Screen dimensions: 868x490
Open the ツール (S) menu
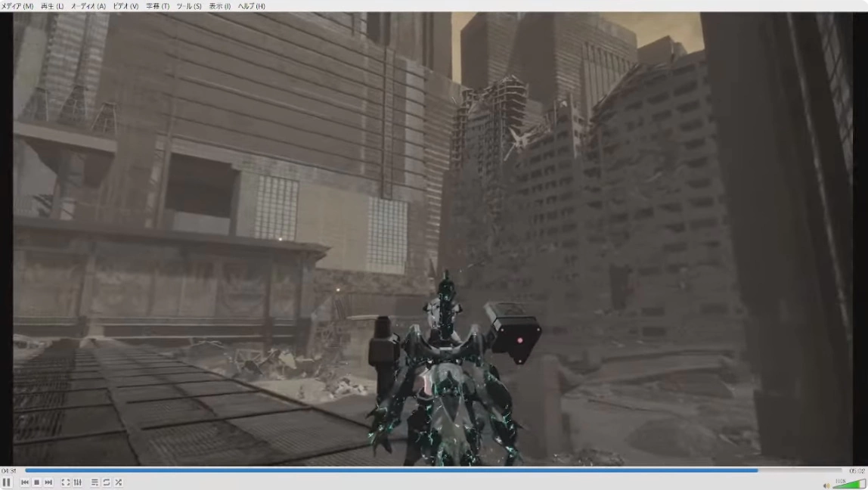(x=189, y=6)
